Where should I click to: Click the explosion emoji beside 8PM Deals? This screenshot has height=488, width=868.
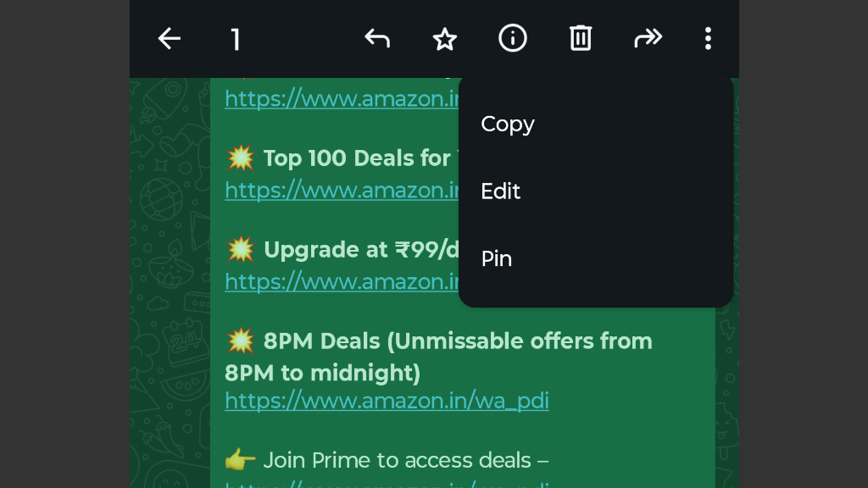pos(240,341)
